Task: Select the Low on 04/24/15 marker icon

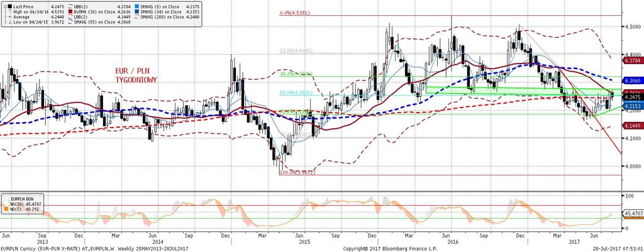Action: pos(10,22)
